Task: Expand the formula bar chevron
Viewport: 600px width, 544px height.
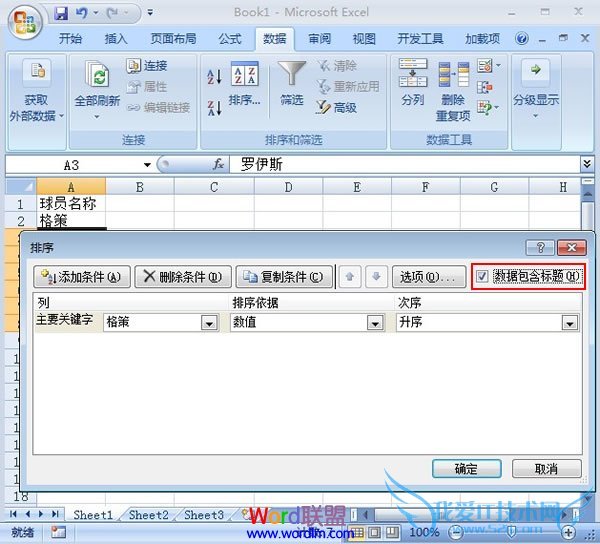Action: click(x=587, y=164)
